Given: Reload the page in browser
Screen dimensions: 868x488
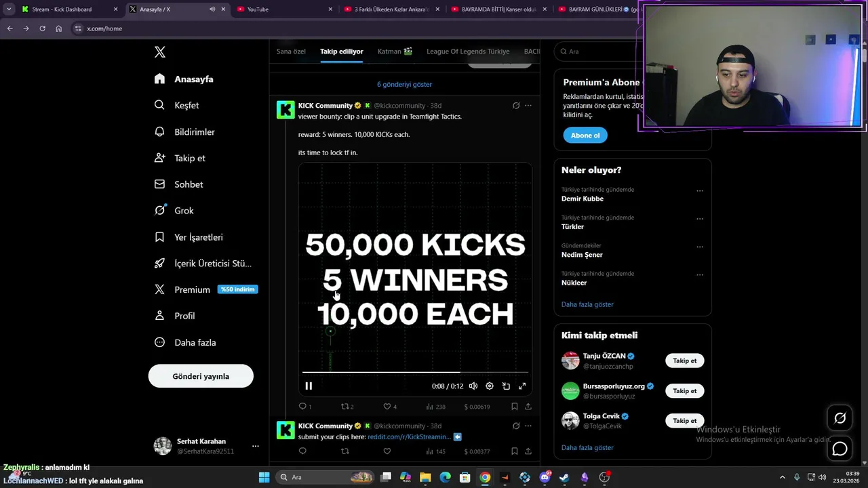Looking at the screenshot, I should (42, 28).
